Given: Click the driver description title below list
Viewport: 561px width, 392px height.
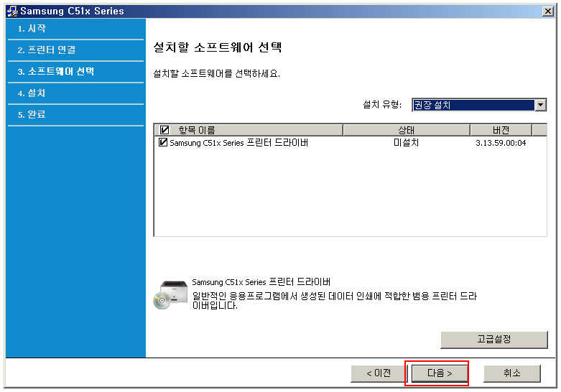Looking at the screenshot, I should (x=261, y=282).
